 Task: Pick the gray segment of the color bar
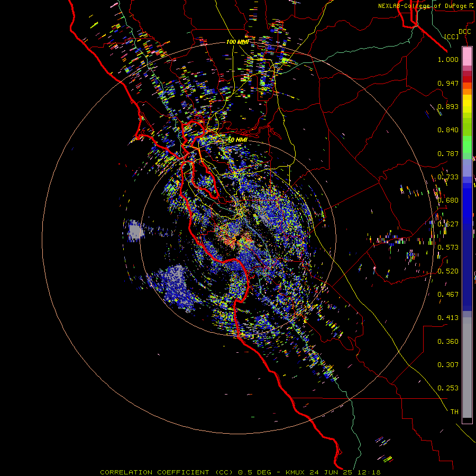(x=467, y=368)
